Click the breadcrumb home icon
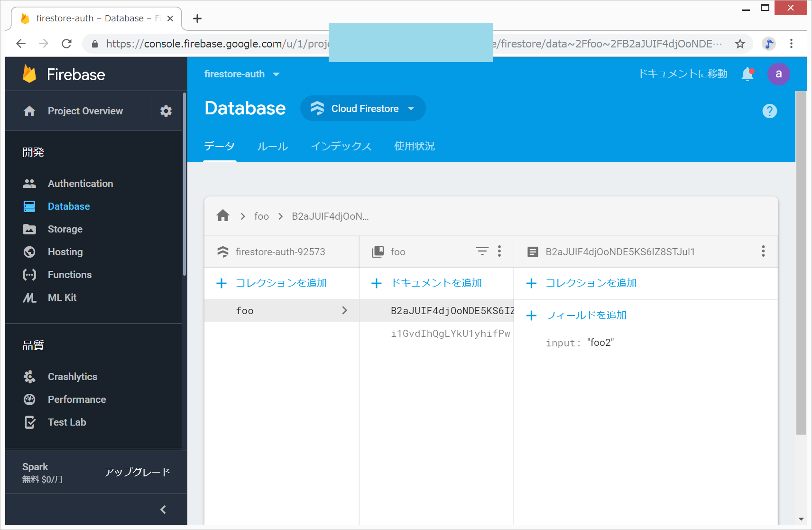The image size is (812, 530). 223,216
